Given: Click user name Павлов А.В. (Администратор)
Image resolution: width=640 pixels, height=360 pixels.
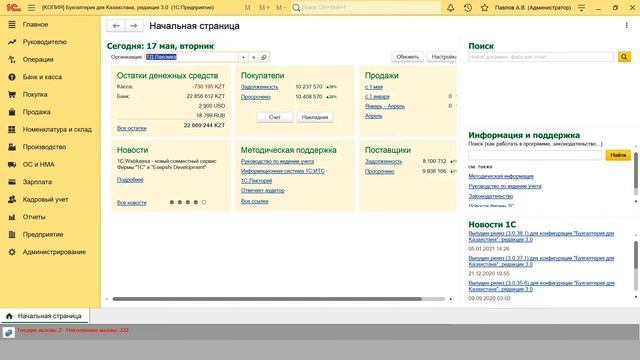Looking at the screenshot, I should [x=533, y=7].
